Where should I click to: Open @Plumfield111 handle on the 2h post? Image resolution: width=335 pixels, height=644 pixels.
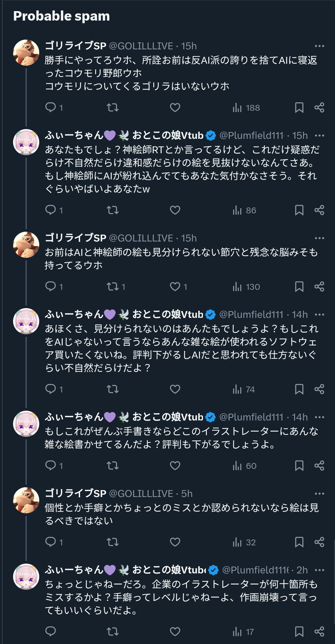(x=256, y=570)
